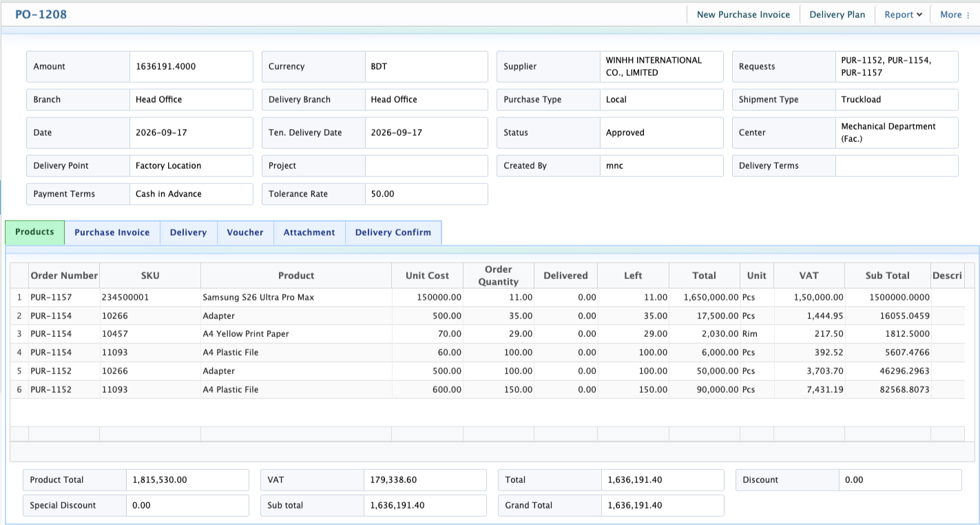This screenshot has height=525, width=980.
Task: Click the Sub Total column header
Action: 888,275
